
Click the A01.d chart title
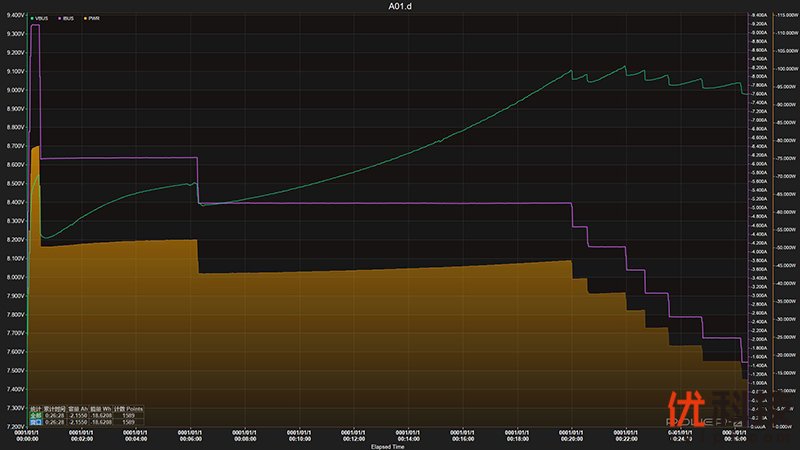click(x=400, y=6)
